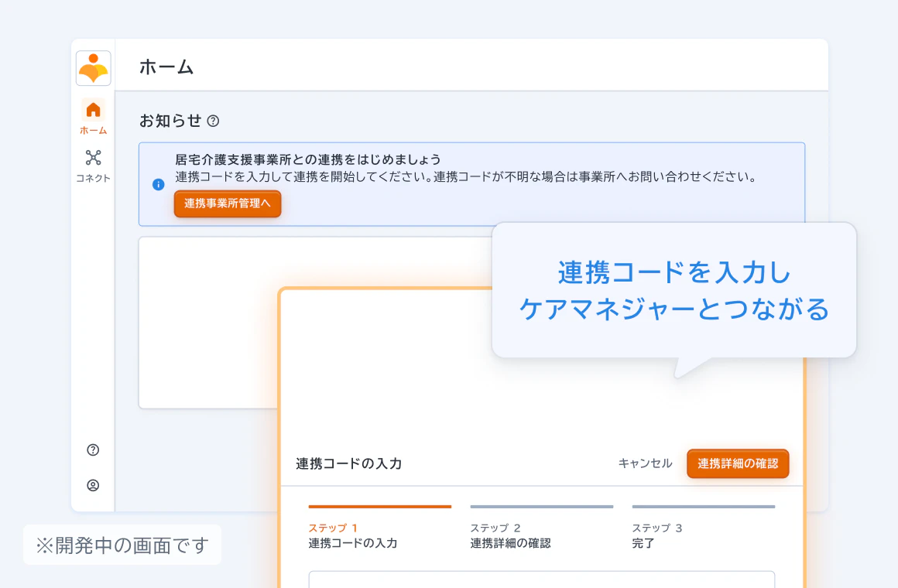The width and height of the screenshot is (898, 588).
Task: Click the 居宅介護支援事業所との連携をはじめましょう notice title
Action: [308, 159]
